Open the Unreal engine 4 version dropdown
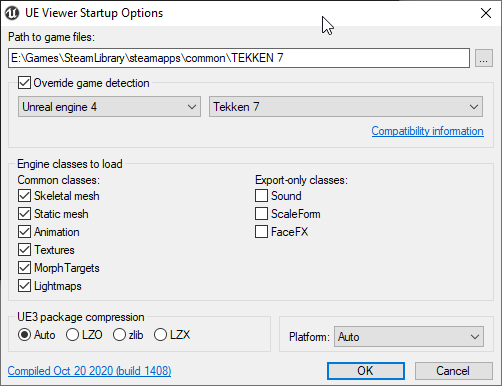Viewport: 502px width, 386px height. coord(109,107)
